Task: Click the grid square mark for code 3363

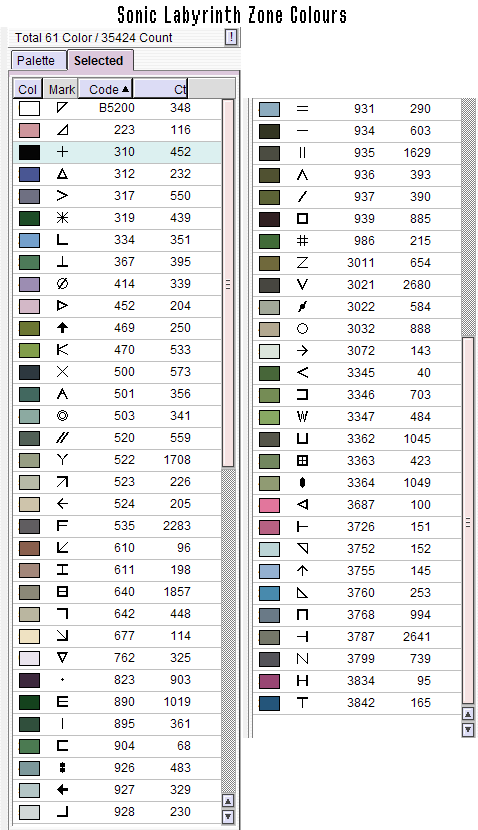Action: click(302, 461)
